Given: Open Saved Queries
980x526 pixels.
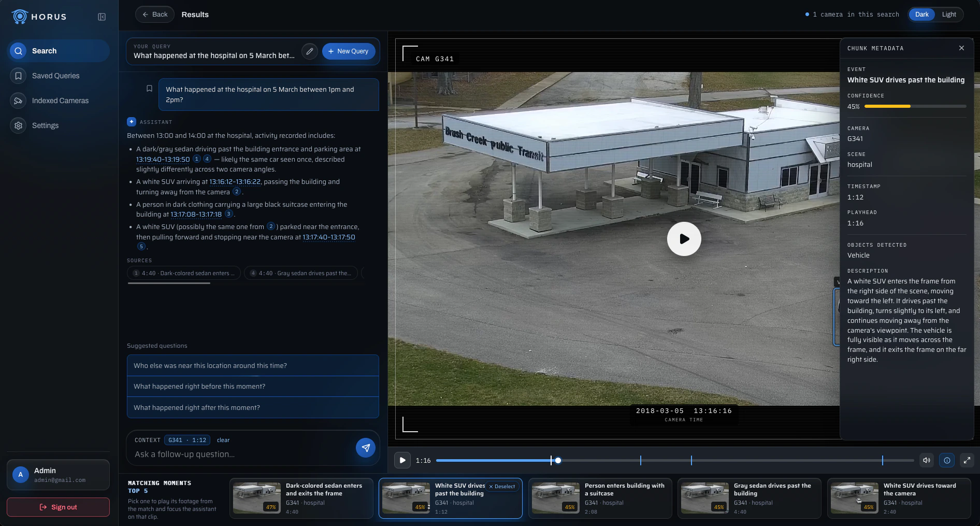Looking at the screenshot, I should [58, 76].
